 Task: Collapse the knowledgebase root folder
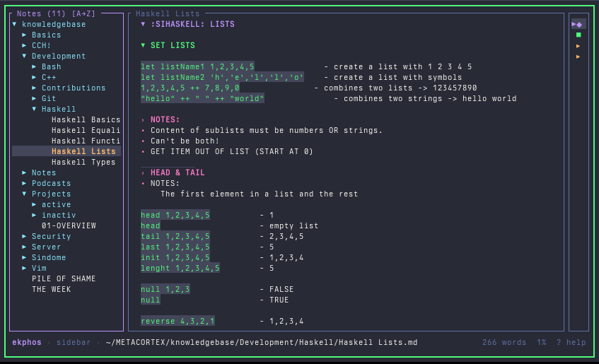14,24
